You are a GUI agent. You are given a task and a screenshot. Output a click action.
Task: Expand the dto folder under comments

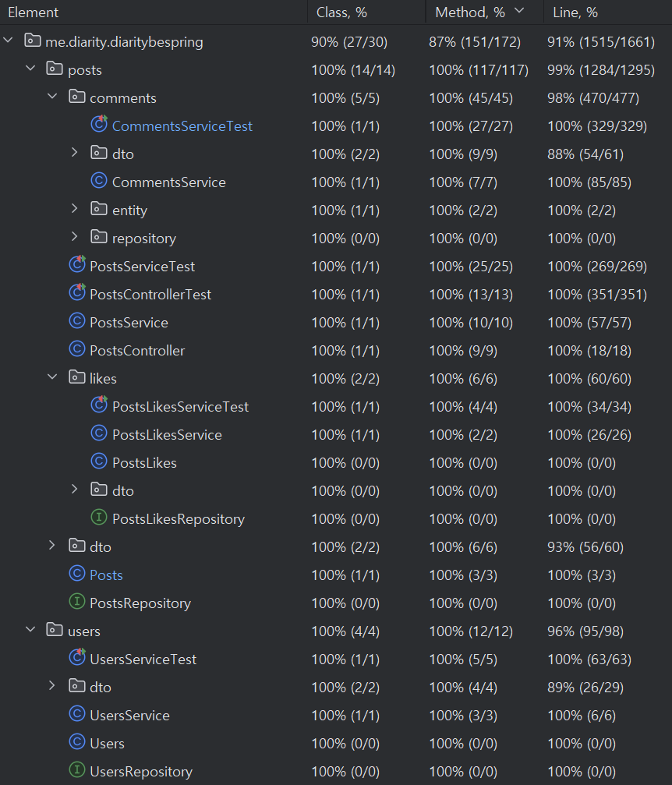(x=75, y=152)
